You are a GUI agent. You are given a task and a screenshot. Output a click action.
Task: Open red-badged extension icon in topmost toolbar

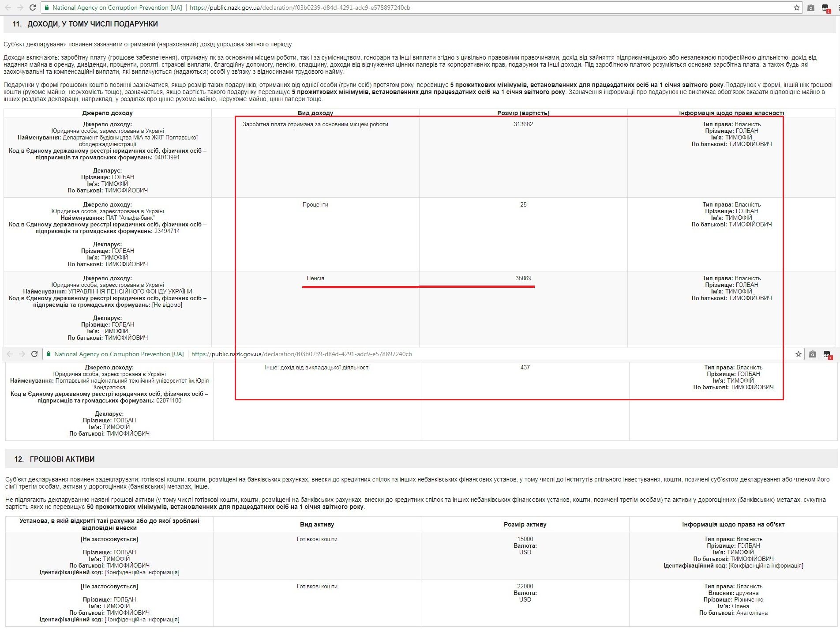[825, 8]
